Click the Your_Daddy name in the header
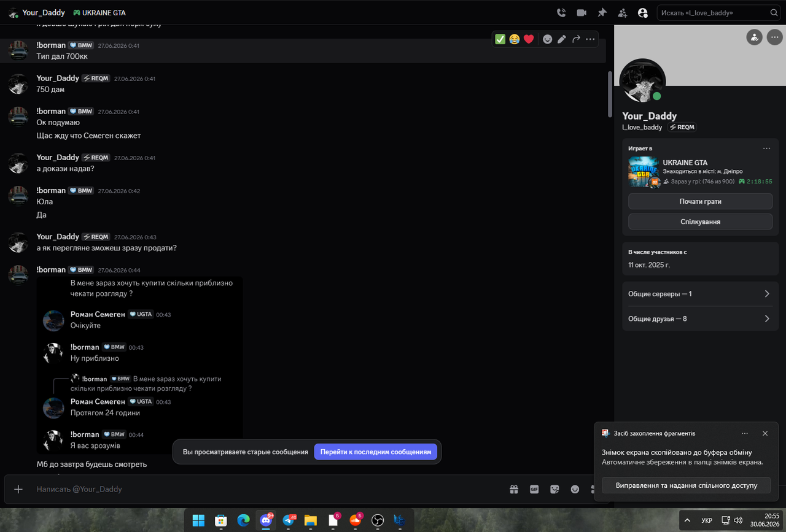Screen dimensions: 786x532 tap(44, 12)
